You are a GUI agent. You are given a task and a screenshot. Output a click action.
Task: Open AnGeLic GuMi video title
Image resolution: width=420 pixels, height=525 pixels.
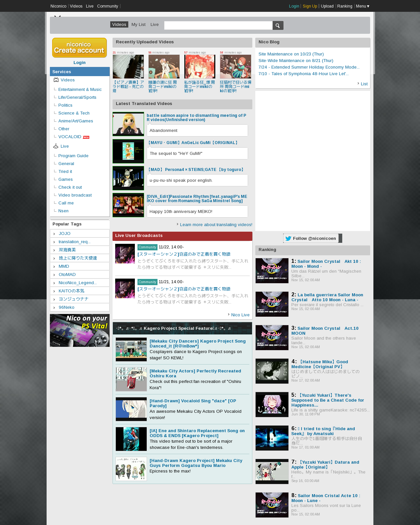click(192, 143)
